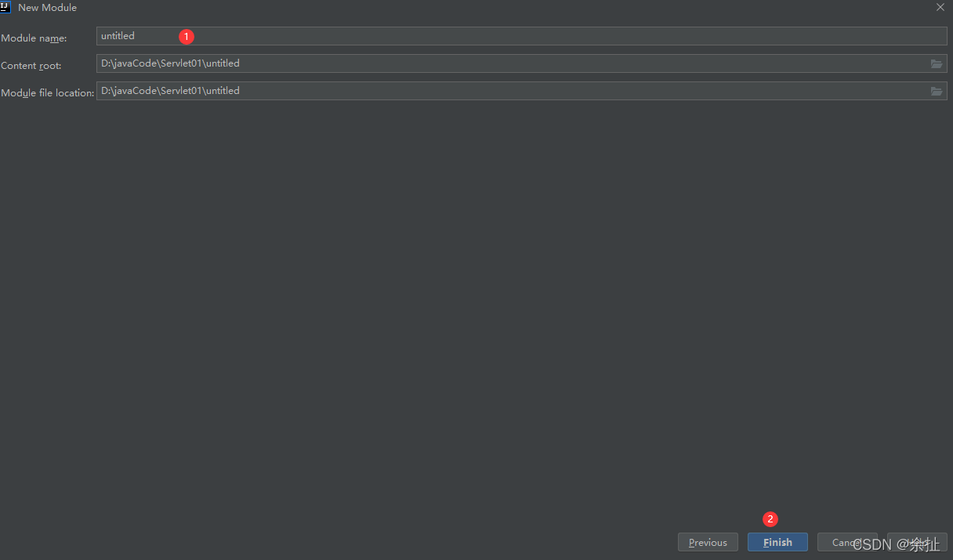This screenshot has width=953, height=560.
Task: Cancel the New Module dialog
Action: click(847, 542)
